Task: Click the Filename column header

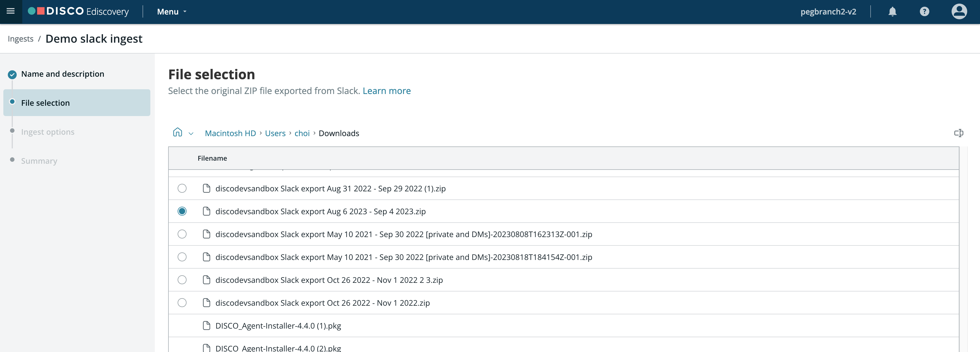Action: coord(212,158)
